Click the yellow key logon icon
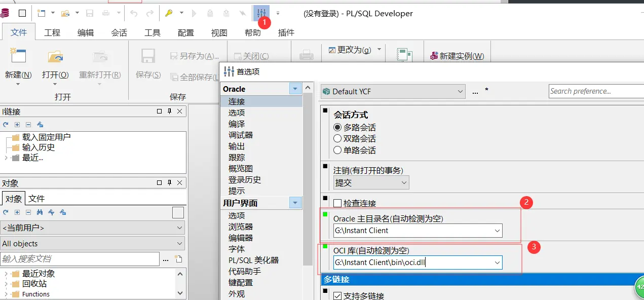The image size is (644, 300). [x=169, y=13]
